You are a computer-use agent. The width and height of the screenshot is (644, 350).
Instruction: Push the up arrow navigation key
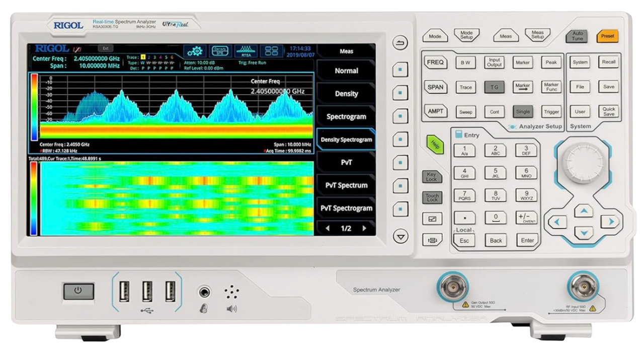point(584,210)
